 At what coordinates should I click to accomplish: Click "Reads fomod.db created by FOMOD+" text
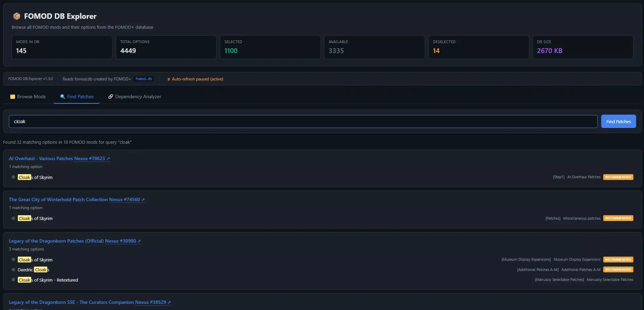[97, 79]
